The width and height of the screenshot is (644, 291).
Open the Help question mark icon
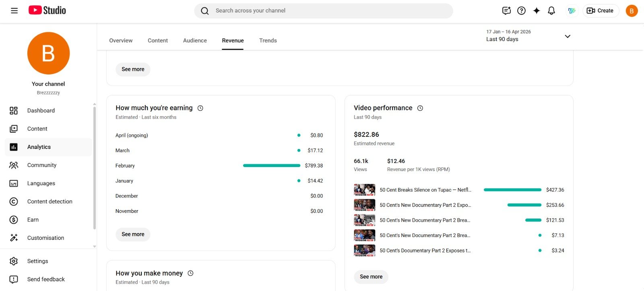[x=521, y=11]
